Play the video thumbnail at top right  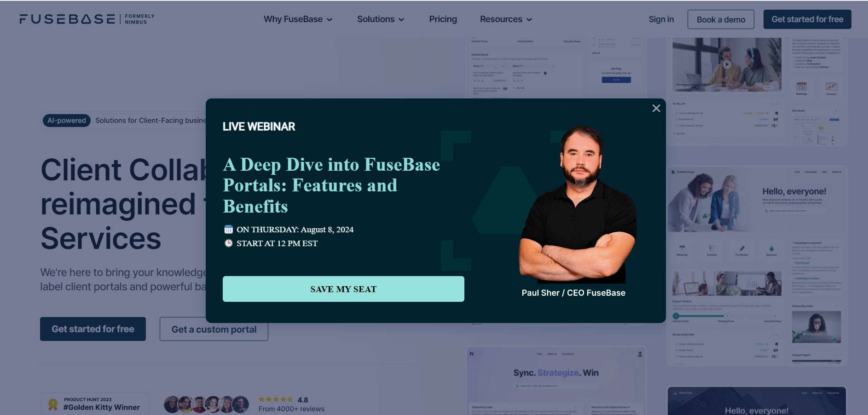pyautogui.click(x=727, y=64)
